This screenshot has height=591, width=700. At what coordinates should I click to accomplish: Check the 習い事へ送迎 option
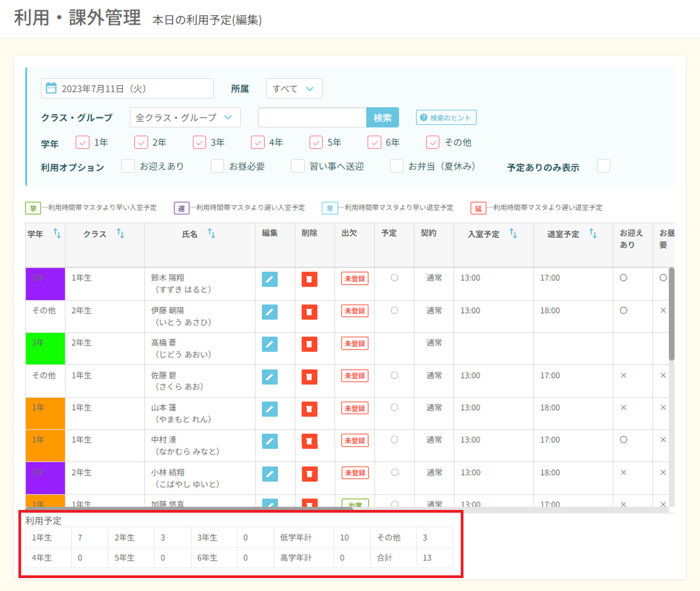coord(298,166)
